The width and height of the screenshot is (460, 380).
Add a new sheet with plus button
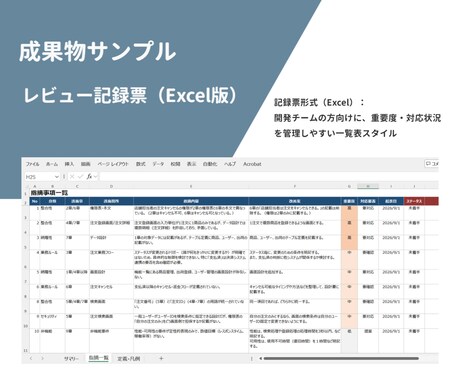point(161,359)
